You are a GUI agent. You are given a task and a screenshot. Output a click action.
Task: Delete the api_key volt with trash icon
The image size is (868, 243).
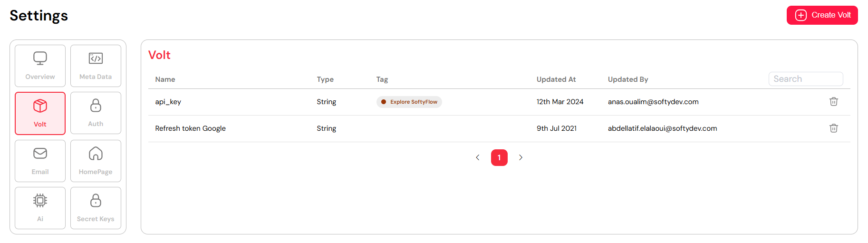pyautogui.click(x=833, y=102)
